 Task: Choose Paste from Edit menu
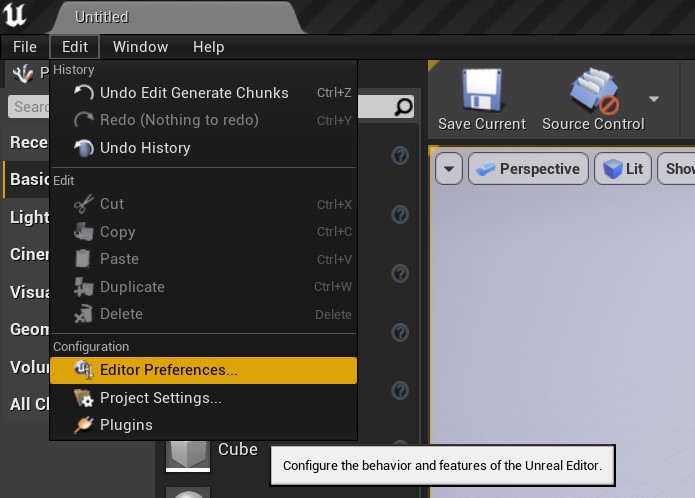pos(203,259)
